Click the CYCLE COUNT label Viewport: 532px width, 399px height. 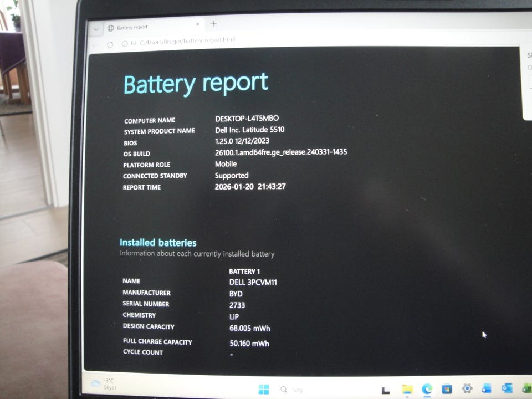[143, 352]
